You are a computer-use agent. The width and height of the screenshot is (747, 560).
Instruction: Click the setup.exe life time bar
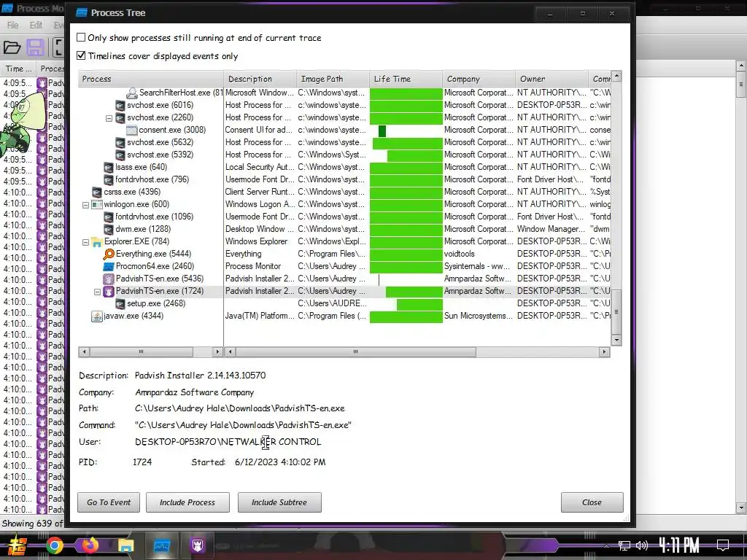tap(419, 304)
